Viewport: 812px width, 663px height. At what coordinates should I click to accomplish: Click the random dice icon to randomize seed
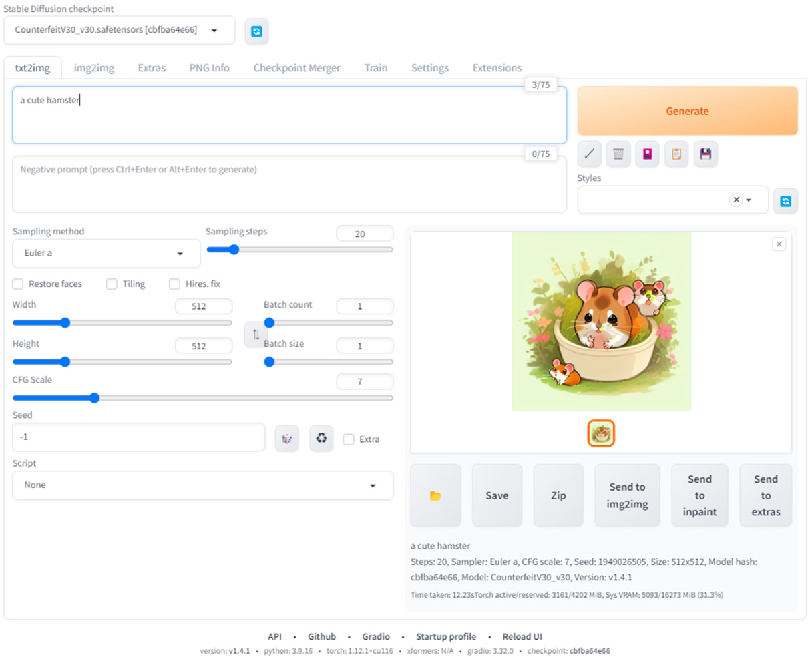(x=287, y=437)
